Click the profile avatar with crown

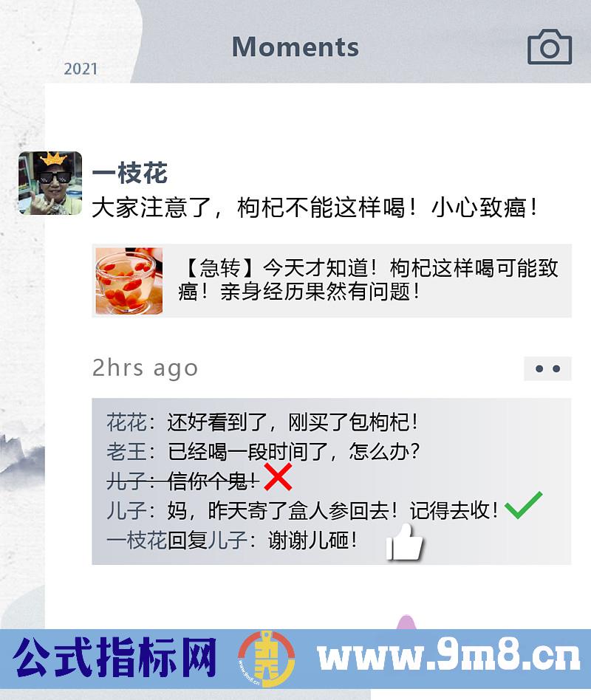click(50, 183)
